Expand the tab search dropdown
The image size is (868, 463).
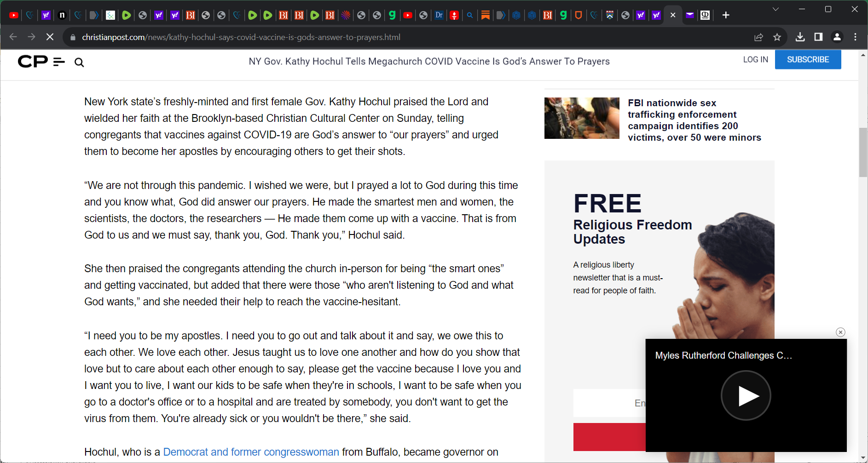775,9
